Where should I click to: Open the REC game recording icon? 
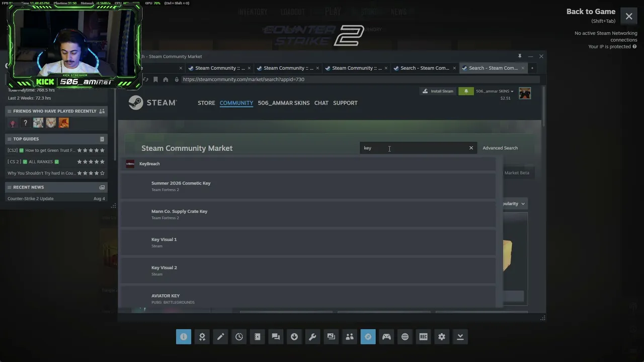pos(423,337)
